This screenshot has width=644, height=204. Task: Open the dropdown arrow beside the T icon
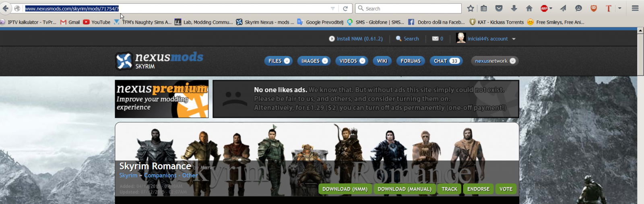pos(619,8)
